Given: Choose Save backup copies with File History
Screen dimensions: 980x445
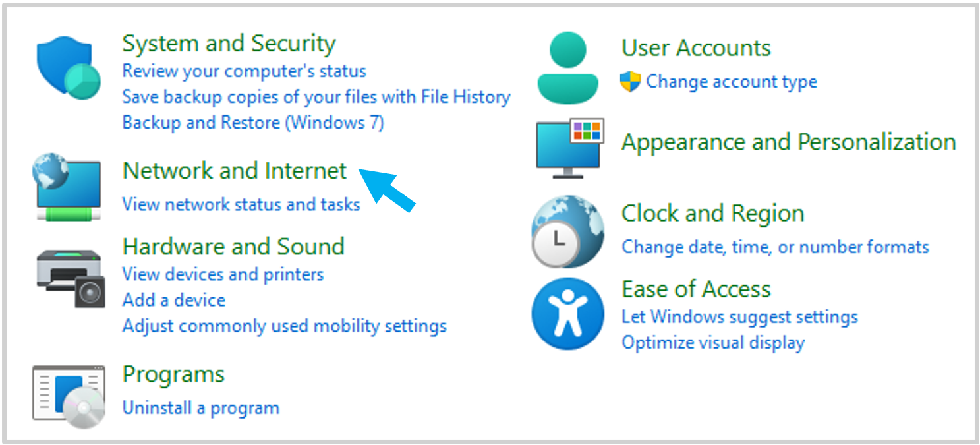Looking at the screenshot, I should [x=316, y=97].
